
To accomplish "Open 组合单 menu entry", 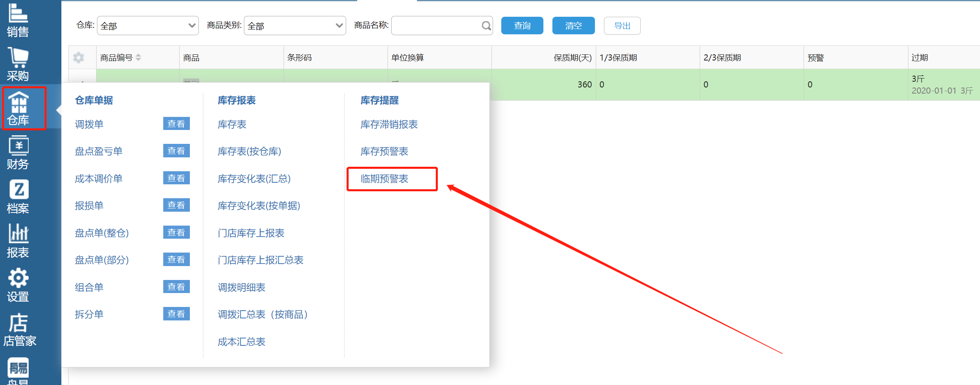I will (89, 287).
